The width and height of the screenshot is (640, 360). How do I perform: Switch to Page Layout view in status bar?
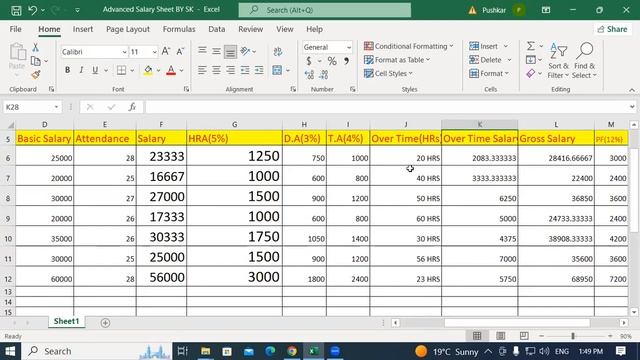pos(500,336)
